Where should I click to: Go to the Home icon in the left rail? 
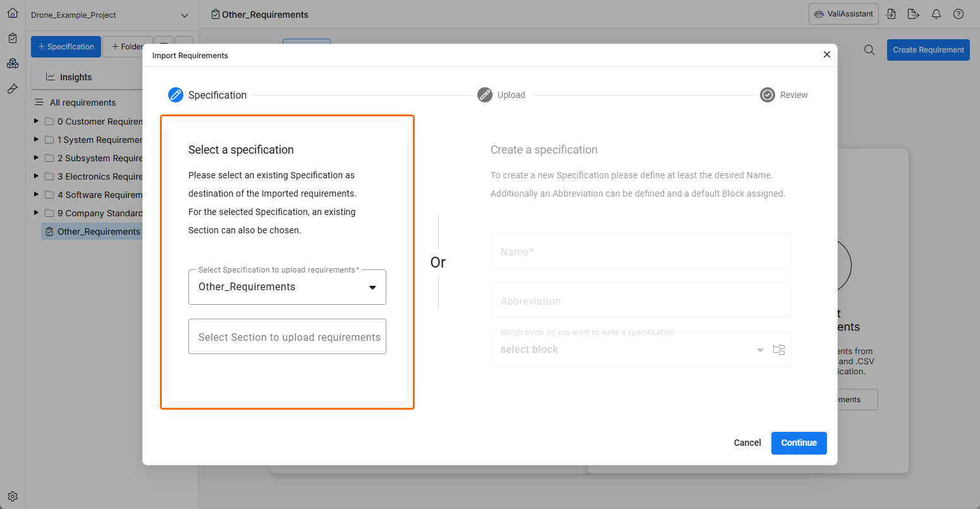click(13, 13)
